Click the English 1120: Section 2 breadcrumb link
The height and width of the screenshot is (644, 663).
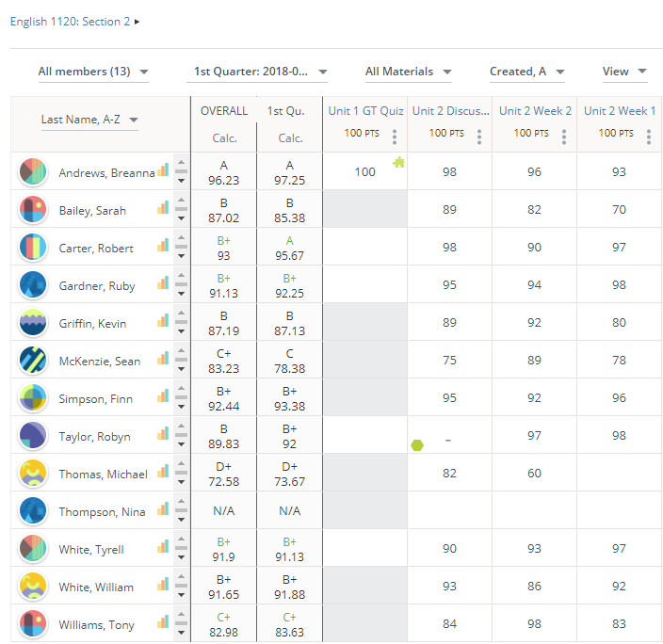[x=70, y=22]
